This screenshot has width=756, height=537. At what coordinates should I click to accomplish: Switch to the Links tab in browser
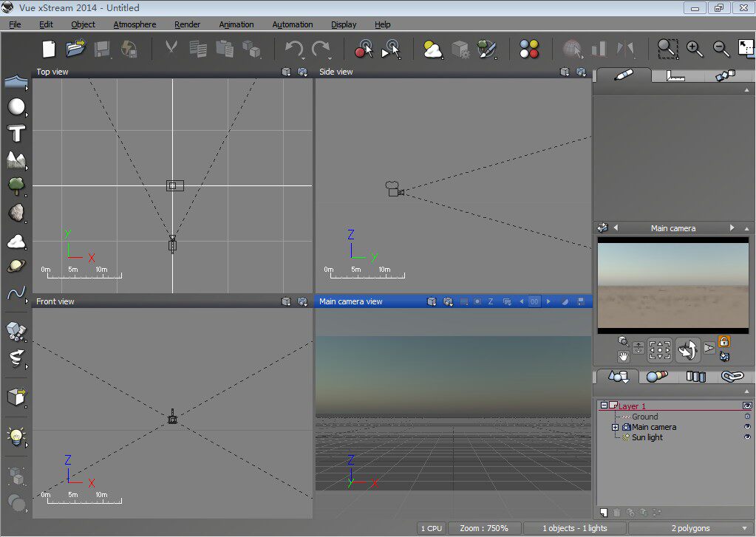731,377
